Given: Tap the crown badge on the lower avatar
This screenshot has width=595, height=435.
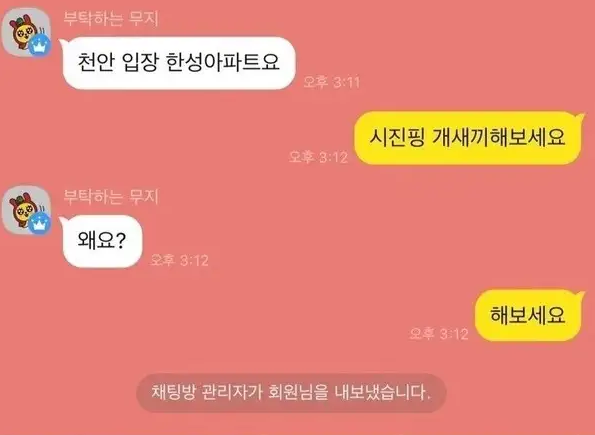Looking at the screenshot, I should [39, 223].
